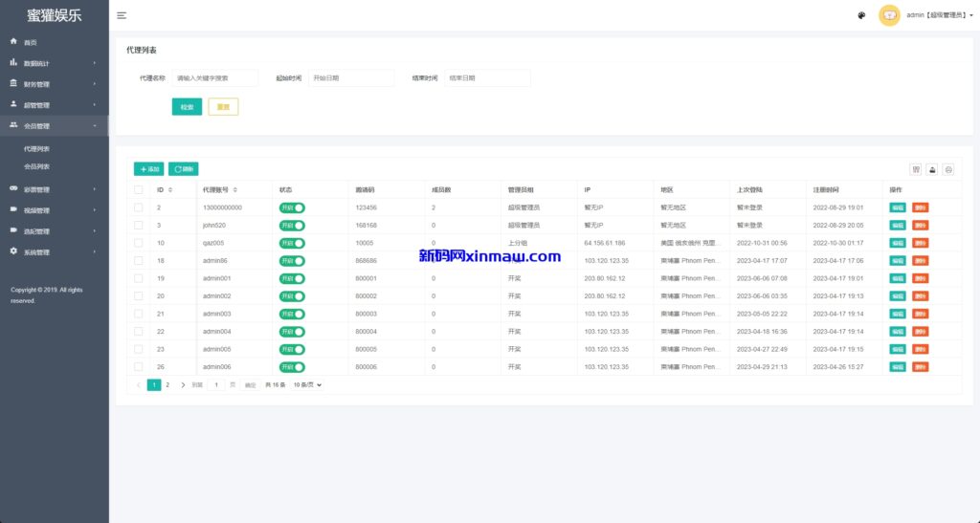Toggle status switch for john520
Image resolution: width=980 pixels, height=523 pixels.
tap(292, 226)
